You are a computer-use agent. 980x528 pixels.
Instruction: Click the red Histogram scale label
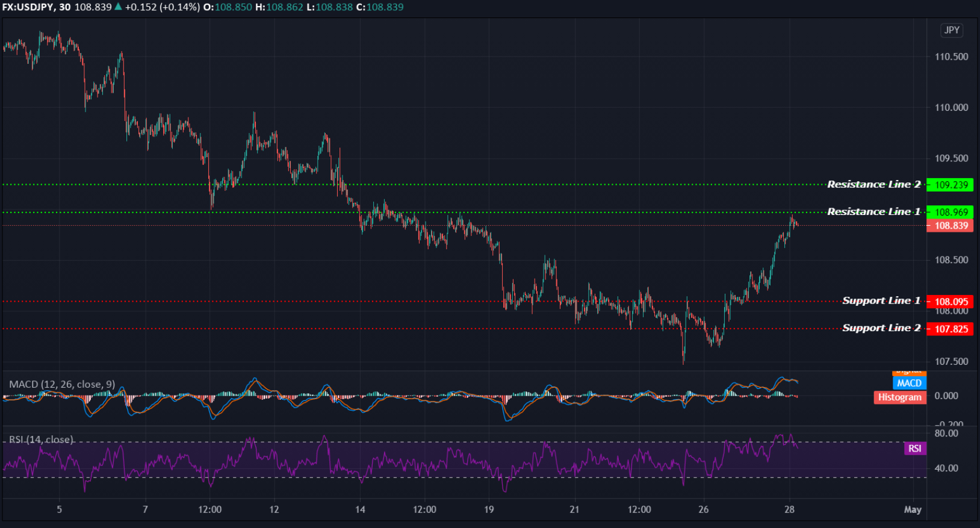[900, 397]
